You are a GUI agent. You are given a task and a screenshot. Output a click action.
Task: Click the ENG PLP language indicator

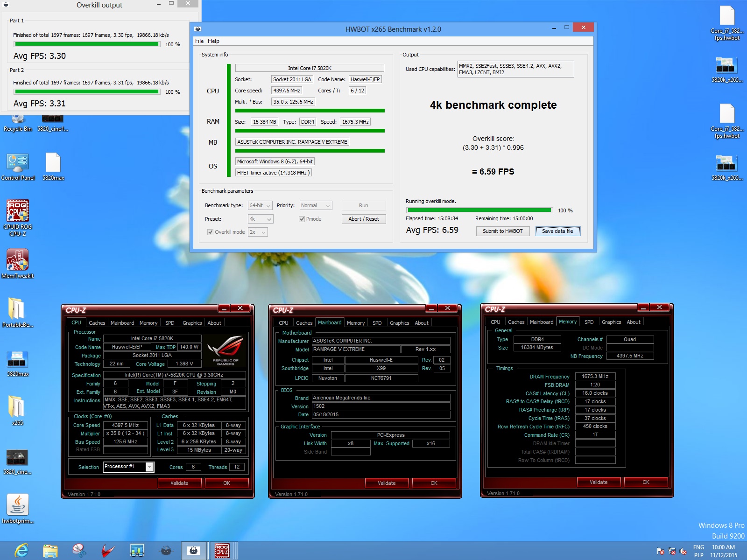(x=698, y=551)
